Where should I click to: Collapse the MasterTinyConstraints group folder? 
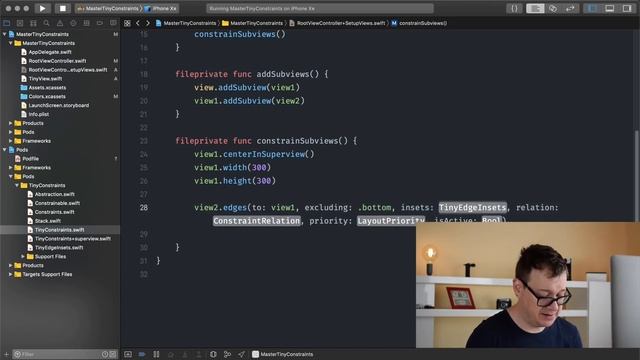(11, 43)
